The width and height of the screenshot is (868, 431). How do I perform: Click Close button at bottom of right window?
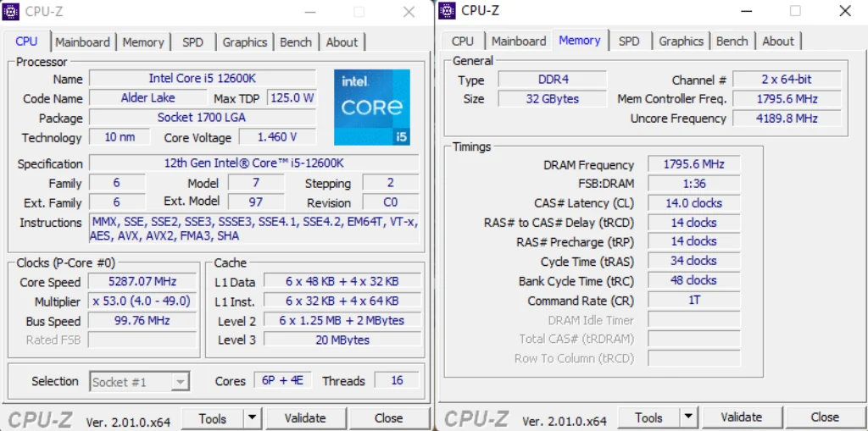pyautogui.click(x=824, y=417)
